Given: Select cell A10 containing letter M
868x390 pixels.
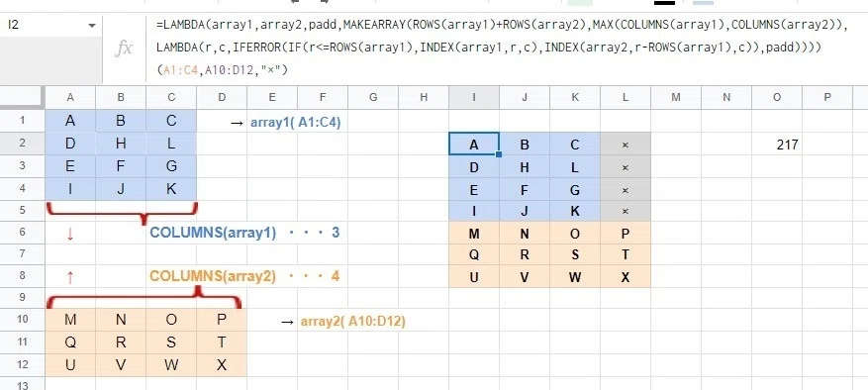Looking at the screenshot, I should click(x=70, y=320).
